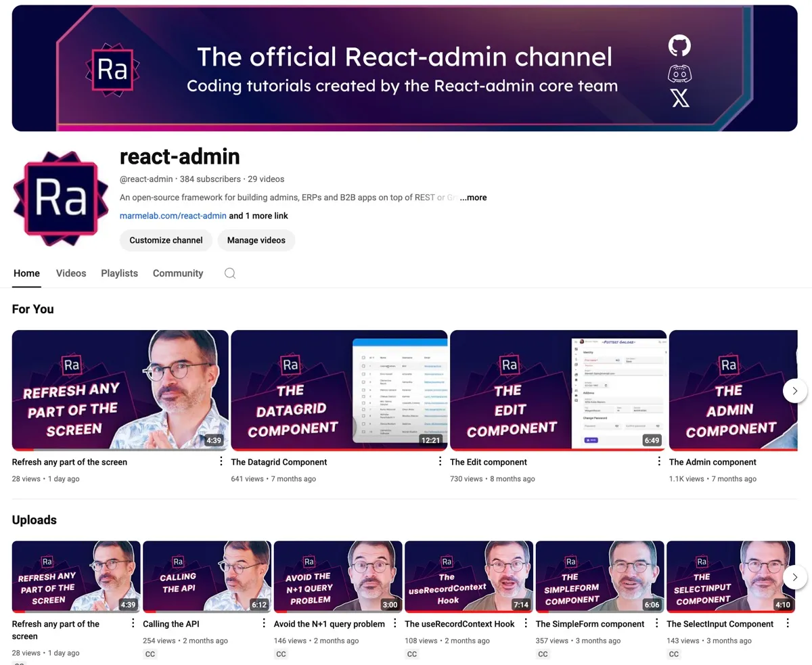Open The SimpleForm component video thumbnail
This screenshot has width=812, height=665.
coord(600,576)
